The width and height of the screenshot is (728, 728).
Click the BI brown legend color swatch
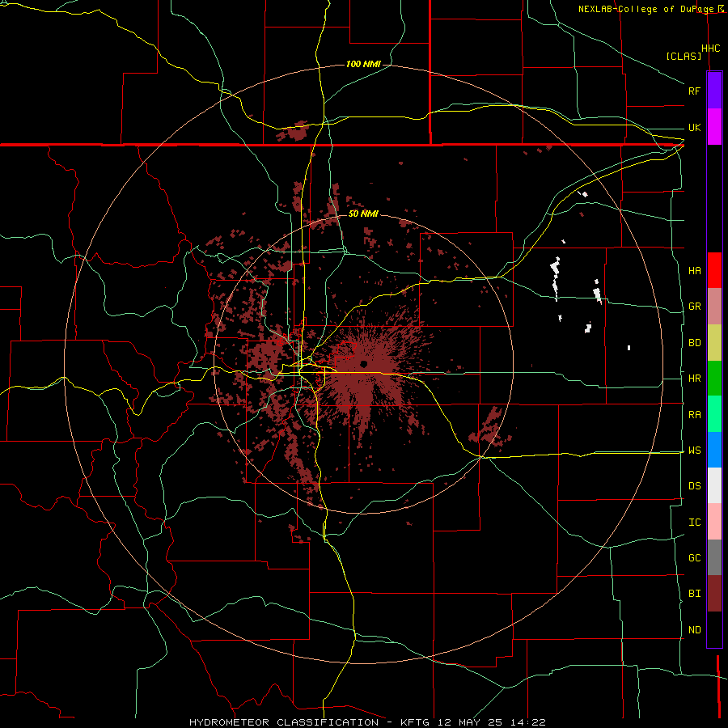pyautogui.click(x=714, y=594)
